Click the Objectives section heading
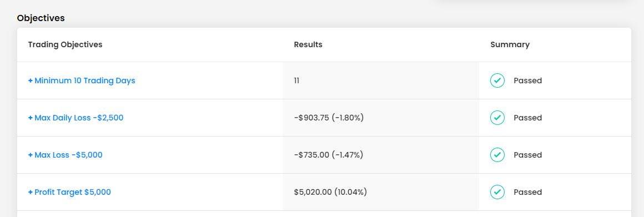644x217 pixels. 41,18
